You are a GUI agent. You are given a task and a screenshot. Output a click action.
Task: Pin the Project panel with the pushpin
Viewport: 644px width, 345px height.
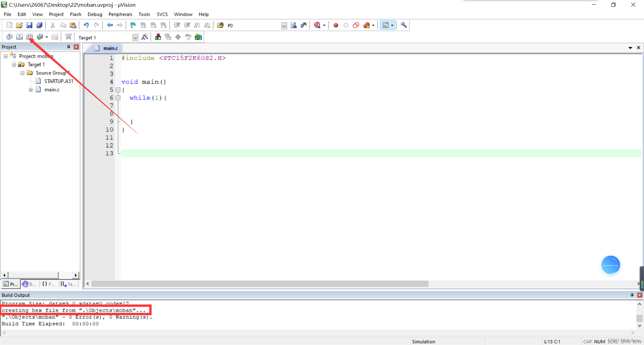[68, 47]
